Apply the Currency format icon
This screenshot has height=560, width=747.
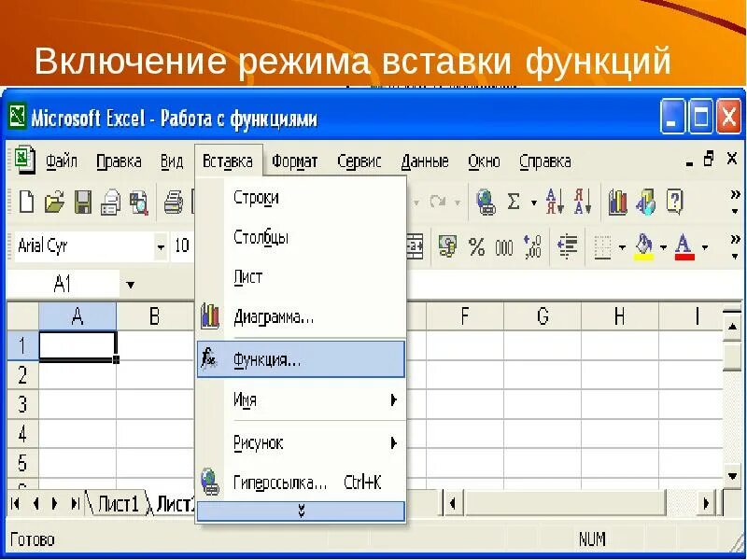pyautogui.click(x=447, y=246)
